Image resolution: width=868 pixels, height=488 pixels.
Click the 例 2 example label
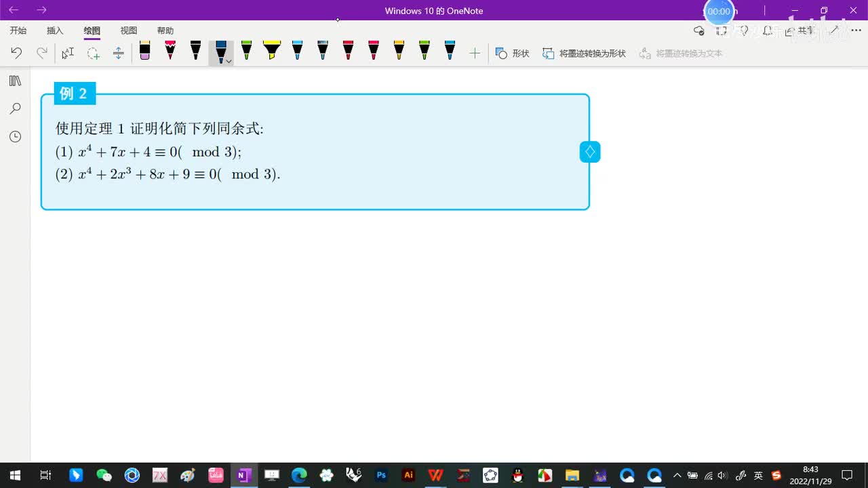click(75, 94)
